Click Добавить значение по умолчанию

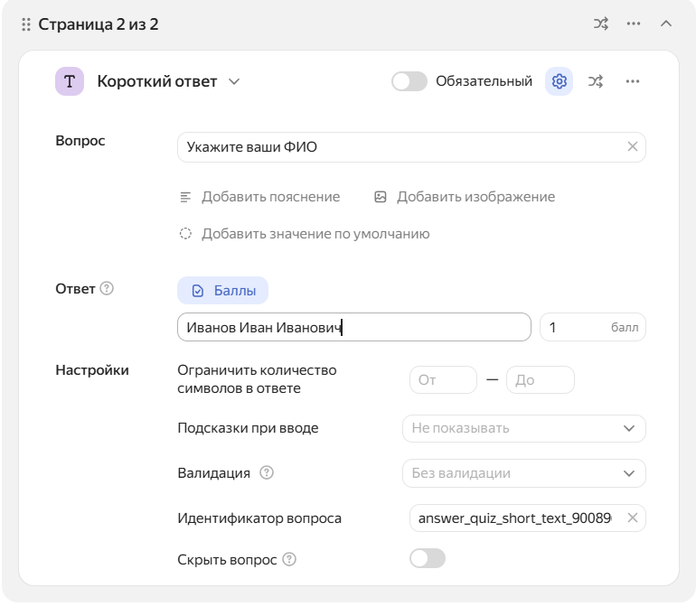[x=315, y=234]
